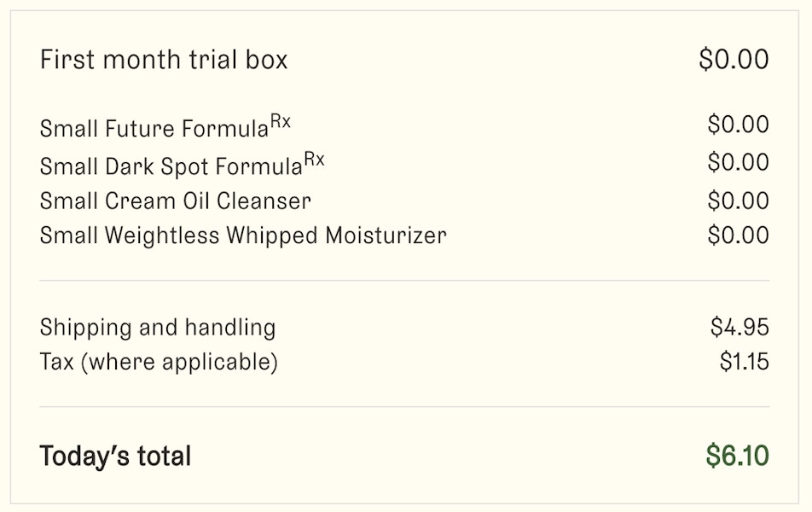Click the divider line above Shipping and handling

[404, 281]
